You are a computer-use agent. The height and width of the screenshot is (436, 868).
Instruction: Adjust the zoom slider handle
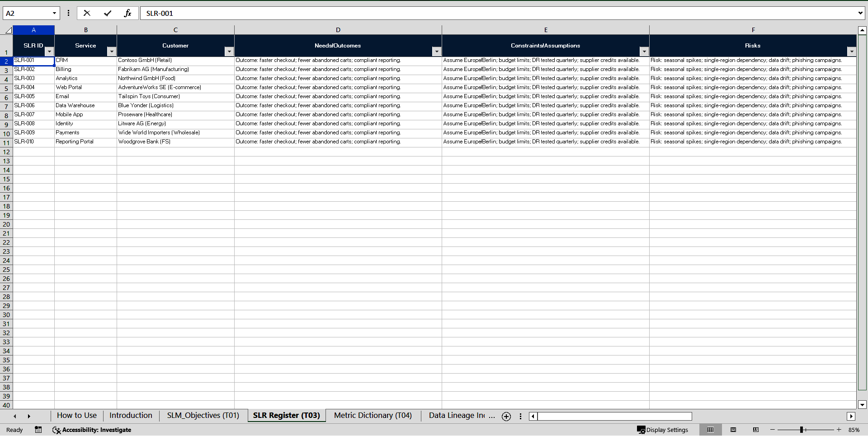point(802,430)
